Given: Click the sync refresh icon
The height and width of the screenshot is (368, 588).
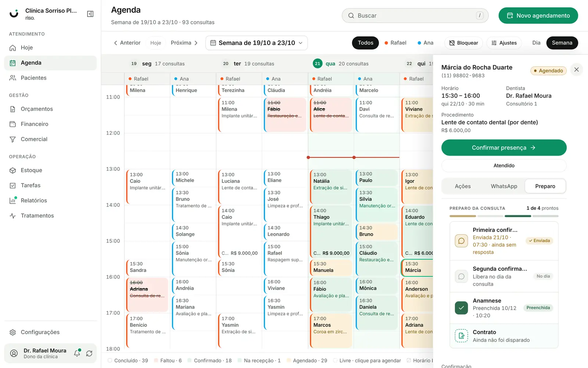Looking at the screenshot, I should coord(89,353).
